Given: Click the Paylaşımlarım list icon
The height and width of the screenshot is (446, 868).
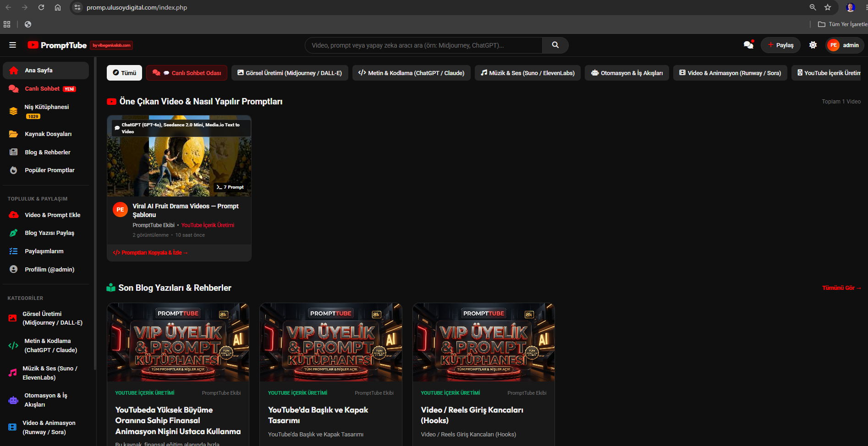Looking at the screenshot, I should (14, 251).
